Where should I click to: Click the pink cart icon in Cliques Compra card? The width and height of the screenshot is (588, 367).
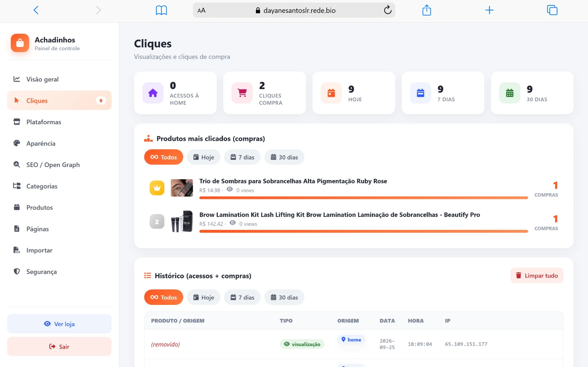[242, 93]
